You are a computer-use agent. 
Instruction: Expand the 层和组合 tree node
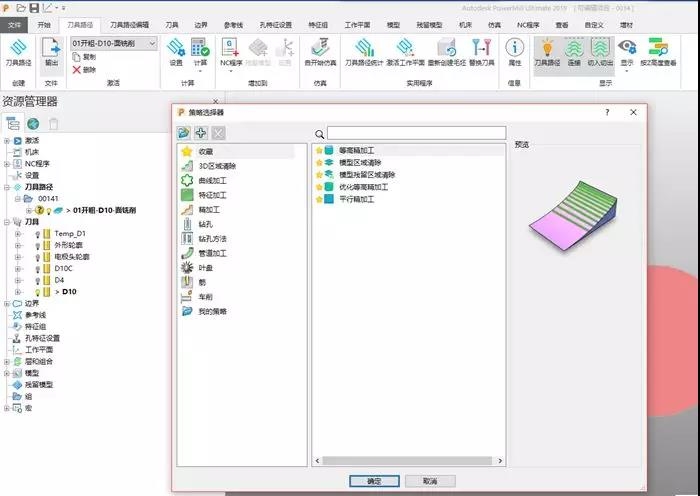click(x=7, y=362)
